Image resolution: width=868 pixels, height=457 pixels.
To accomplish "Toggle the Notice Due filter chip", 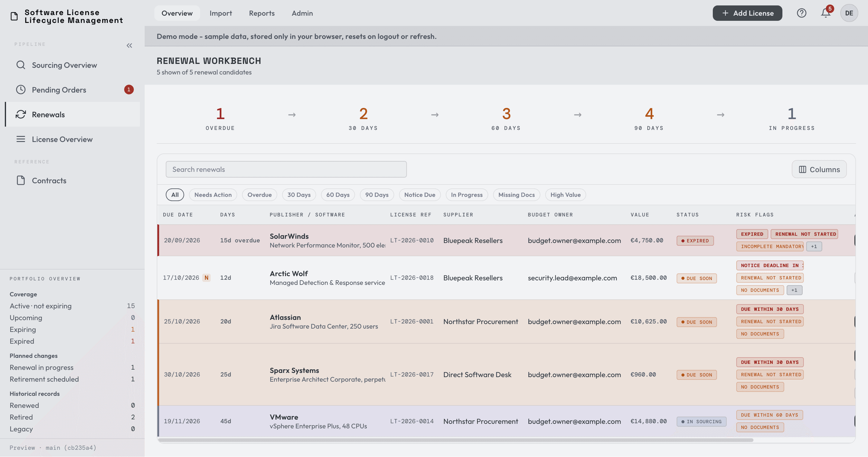I will click(x=420, y=195).
